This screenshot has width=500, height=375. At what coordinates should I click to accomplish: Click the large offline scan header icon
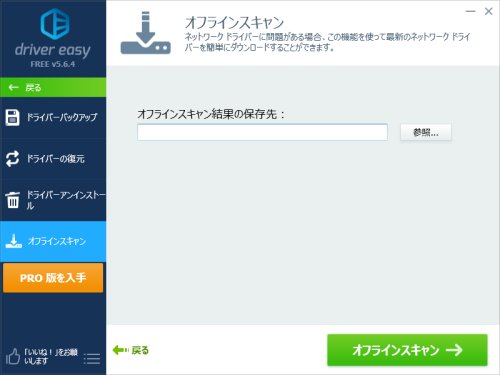(145, 33)
